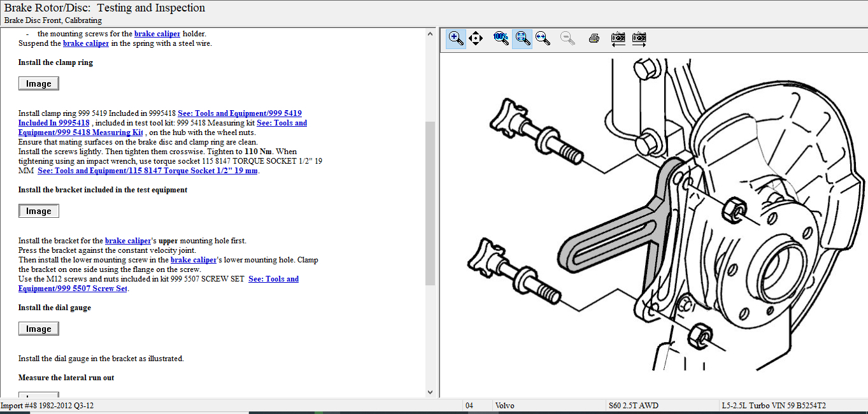This screenshot has width=868, height=414.
Task: Click the text pane scroll-down arrow
Action: pyautogui.click(x=430, y=392)
